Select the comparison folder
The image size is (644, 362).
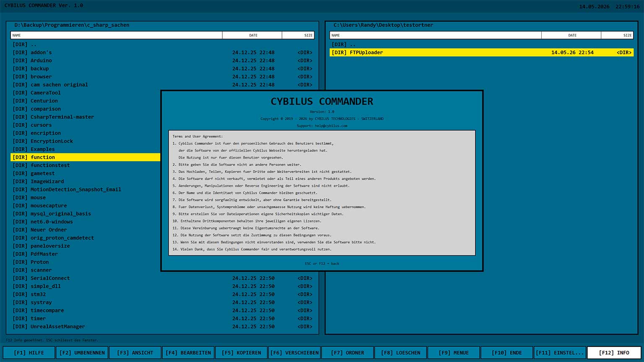[86, 109]
